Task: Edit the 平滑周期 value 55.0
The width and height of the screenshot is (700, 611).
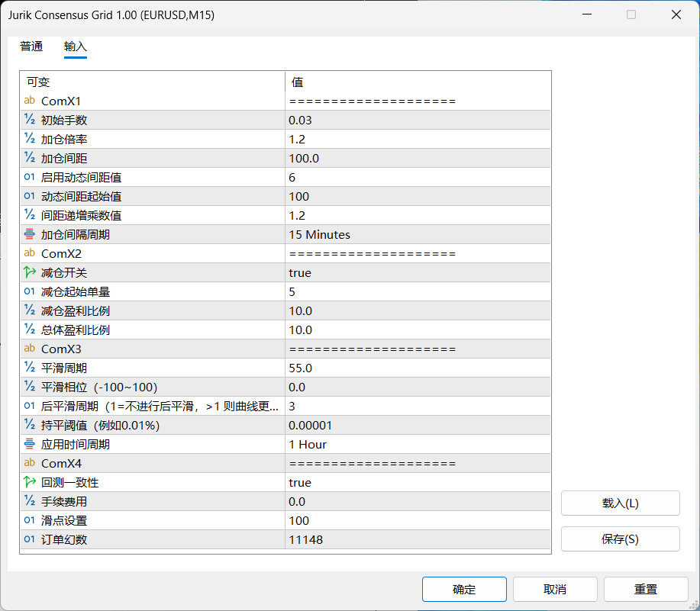Action: pyautogui.click(x=418, y=368)
